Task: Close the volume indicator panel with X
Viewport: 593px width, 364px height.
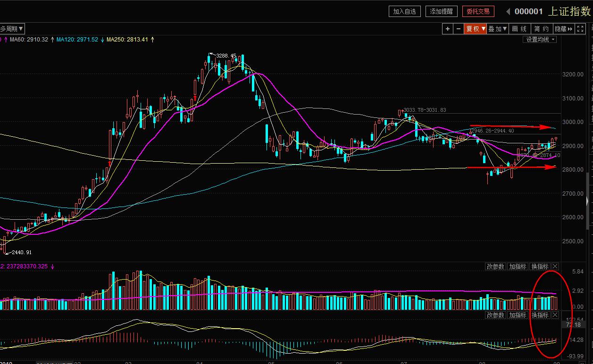Action: [x=555, y=266]
